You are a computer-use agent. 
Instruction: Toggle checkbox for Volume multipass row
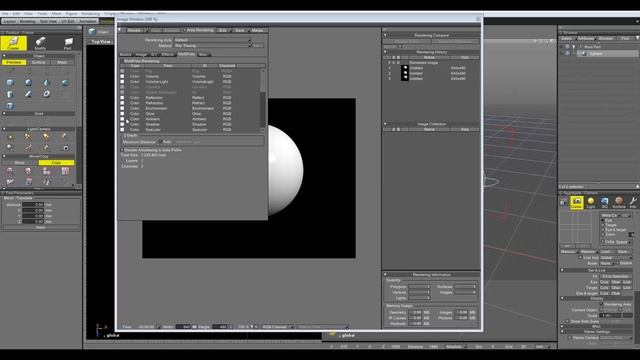pyautogui.click(x=122, y=76)
